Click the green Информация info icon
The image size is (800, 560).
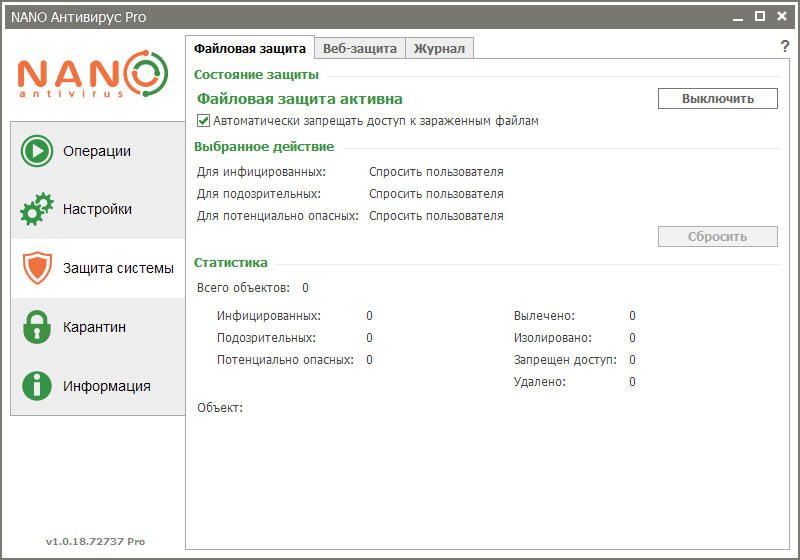pyautogui.click(x=37, y=386)
